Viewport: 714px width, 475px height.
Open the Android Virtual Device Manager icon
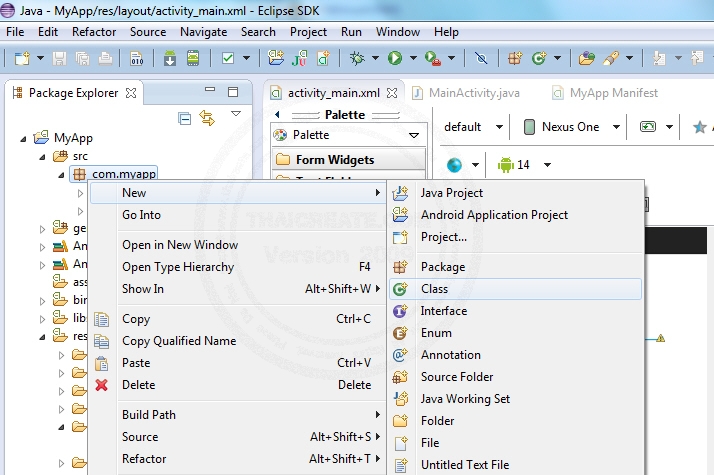pyautogui.click(x=193, y=58)
